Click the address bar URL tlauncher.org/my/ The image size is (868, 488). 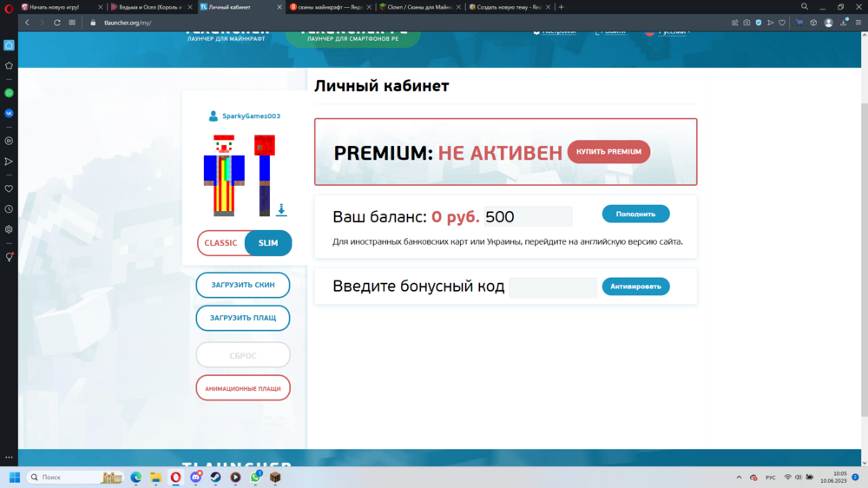128,23
